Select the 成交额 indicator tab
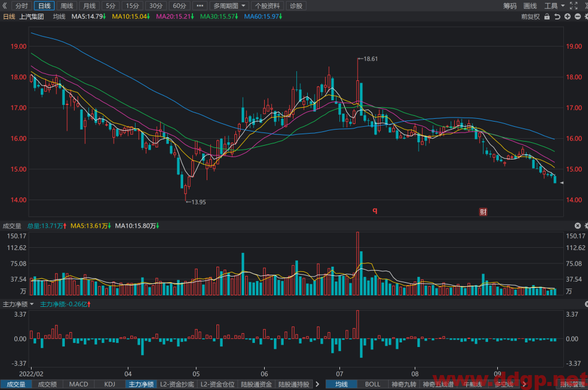This screenshot has height=390, width=588. click(x=47, y=384)
